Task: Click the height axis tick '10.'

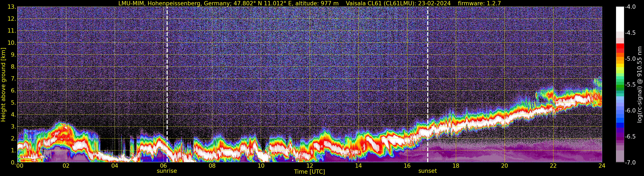Action: [12, 43]
